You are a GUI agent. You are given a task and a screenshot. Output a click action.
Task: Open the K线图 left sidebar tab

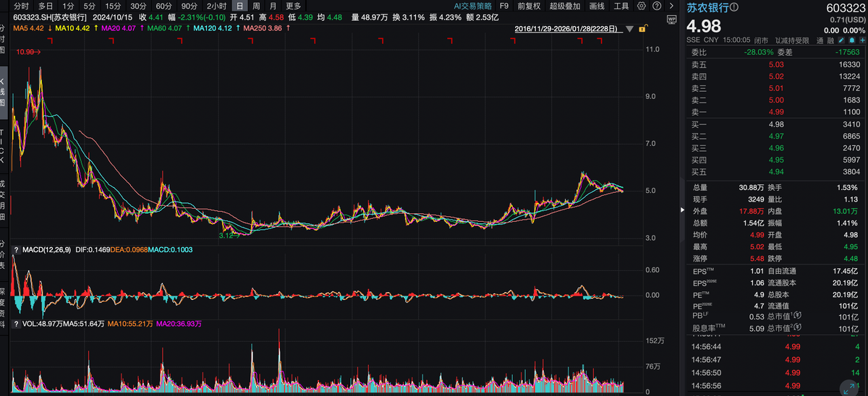pos(2,92)
